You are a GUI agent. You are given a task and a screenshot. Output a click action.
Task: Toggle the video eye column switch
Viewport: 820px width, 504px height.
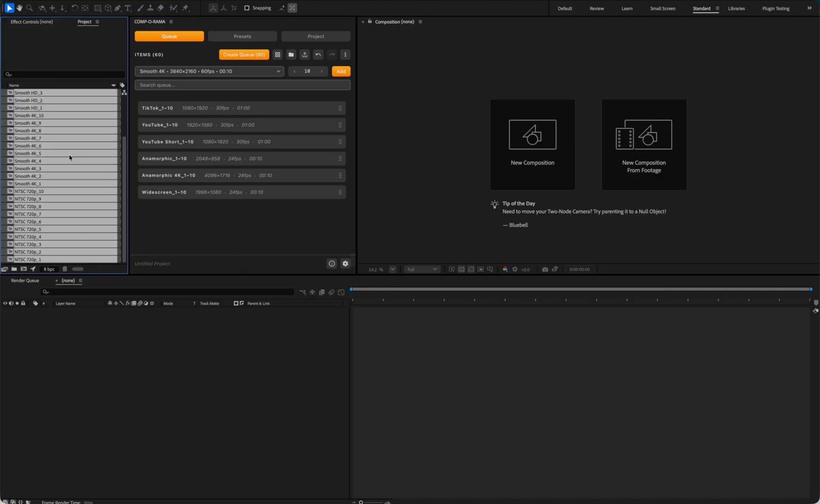coord(5,303)
